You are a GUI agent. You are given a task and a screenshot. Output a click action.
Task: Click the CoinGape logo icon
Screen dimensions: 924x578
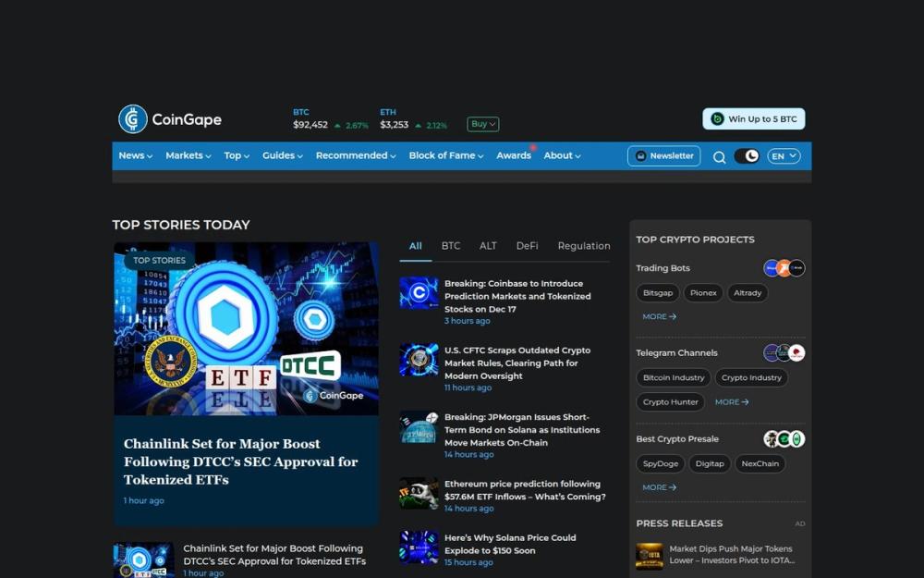[x=132, y=119]
